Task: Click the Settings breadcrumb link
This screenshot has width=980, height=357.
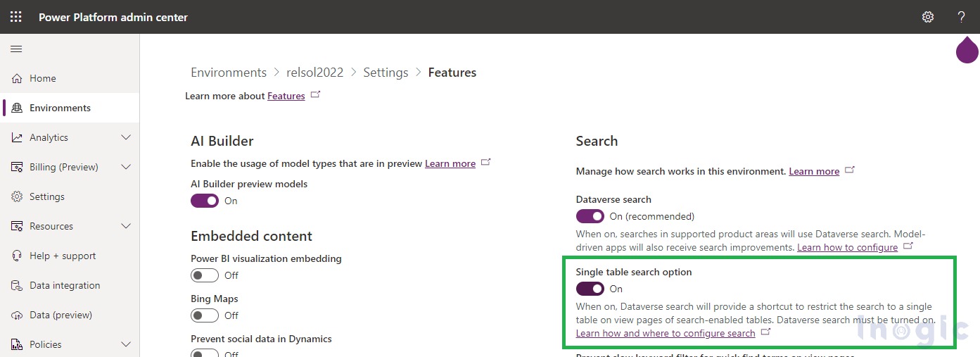Action: click(386, 73)
